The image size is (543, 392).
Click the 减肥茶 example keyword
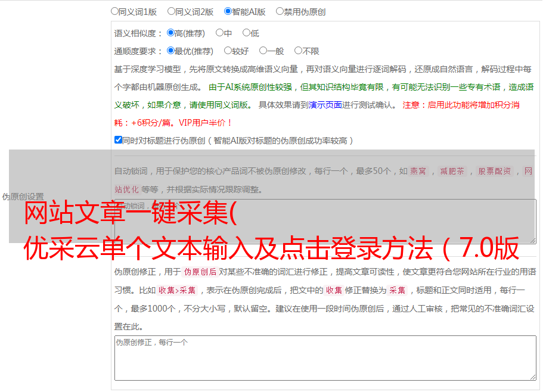click(x=452, y=171)
